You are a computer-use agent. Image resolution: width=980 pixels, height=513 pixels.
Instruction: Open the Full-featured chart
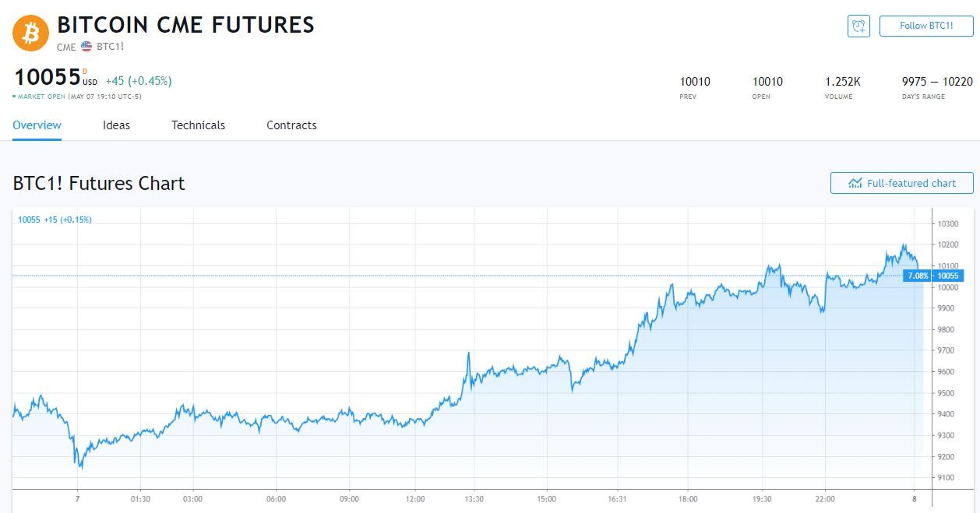pos(902,183)
